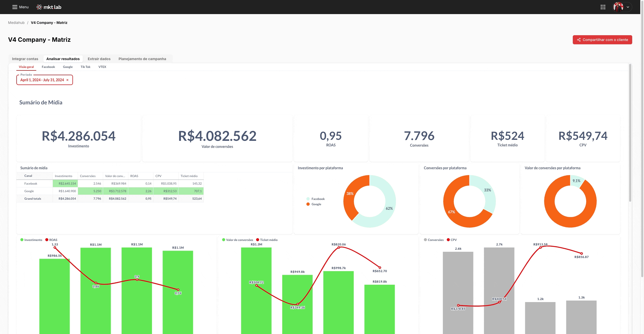Sort table by Ticket médio column header

[x=191, y=176]
